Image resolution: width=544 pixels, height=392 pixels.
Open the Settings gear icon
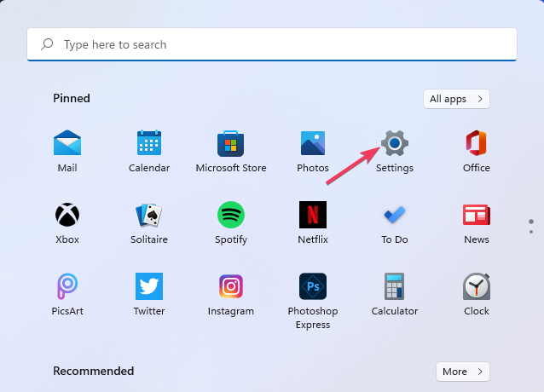pos(395,143)
